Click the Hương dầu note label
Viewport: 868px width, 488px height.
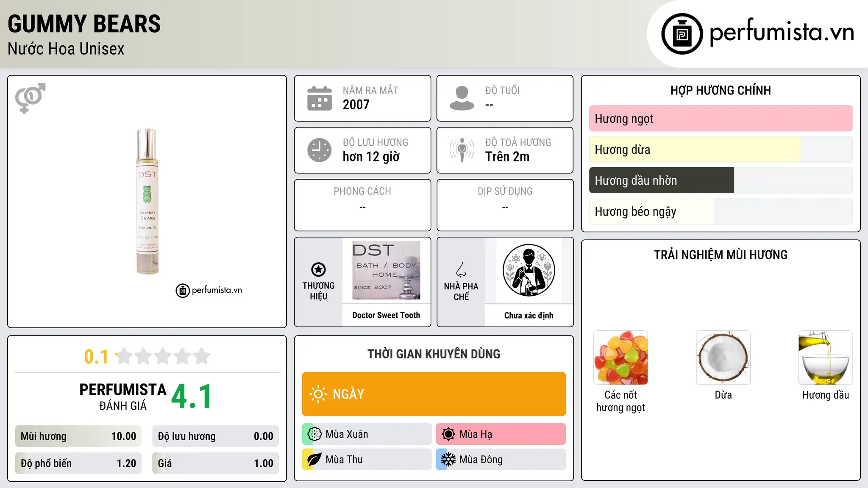tap(826, 395)
